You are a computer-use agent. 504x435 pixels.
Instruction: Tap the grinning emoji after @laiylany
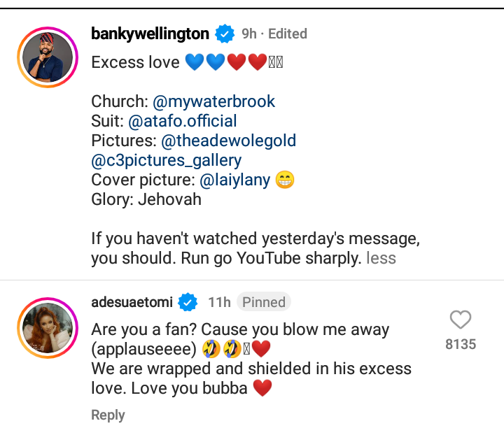tap(285, 180)
